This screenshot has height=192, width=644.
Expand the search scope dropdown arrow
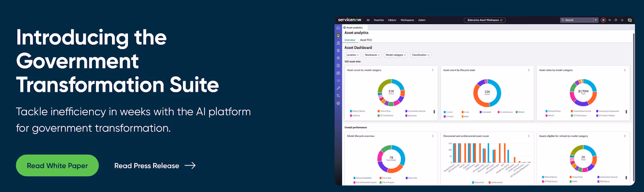(596, 20)
